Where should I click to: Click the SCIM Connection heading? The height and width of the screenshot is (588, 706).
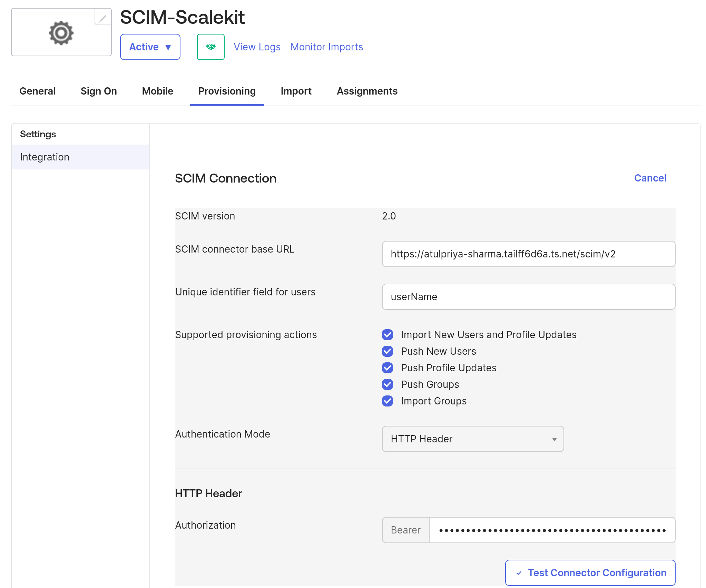click(226, 178)
